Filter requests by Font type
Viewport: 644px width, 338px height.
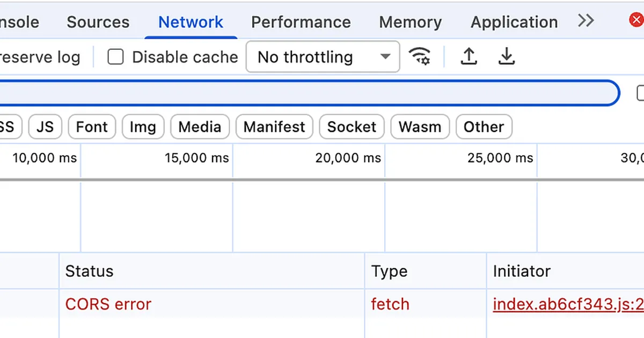(92, 127)
